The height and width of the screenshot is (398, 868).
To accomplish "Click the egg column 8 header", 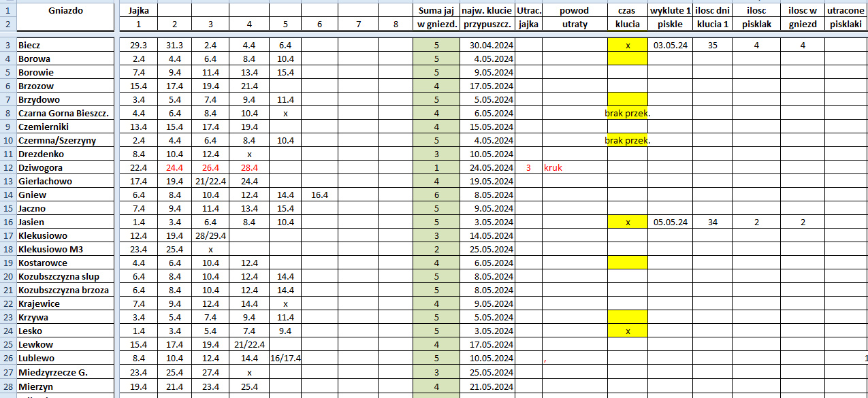I will pyautogui.click(x=396, y=24).
